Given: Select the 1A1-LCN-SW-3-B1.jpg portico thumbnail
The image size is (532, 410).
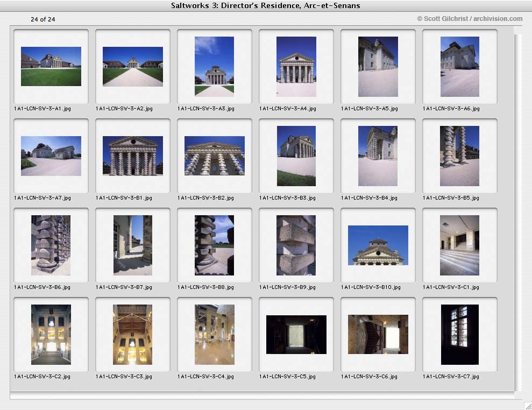Looking at the screenshot, I should pyautogui.click(x=133, y=156).
